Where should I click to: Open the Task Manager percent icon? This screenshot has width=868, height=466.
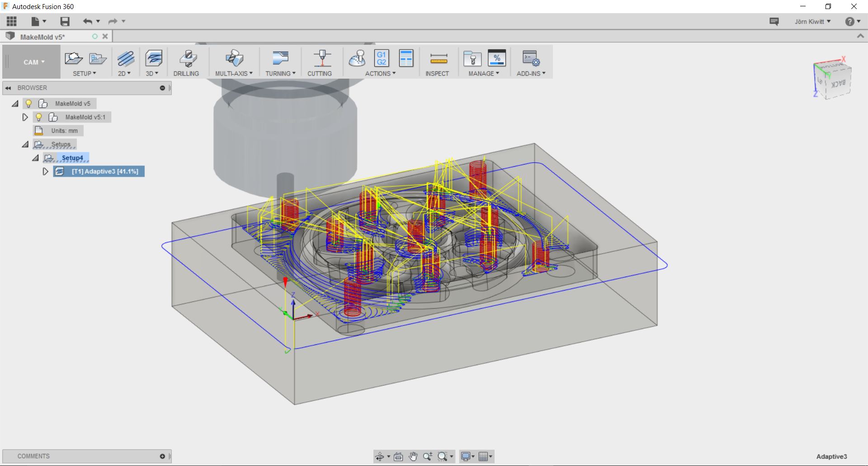[497, 58]
